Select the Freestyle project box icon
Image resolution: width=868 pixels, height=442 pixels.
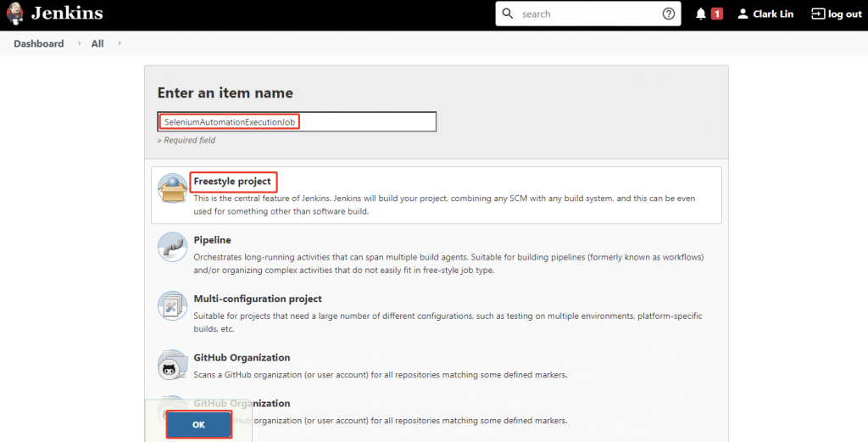(x=173, y=189)
